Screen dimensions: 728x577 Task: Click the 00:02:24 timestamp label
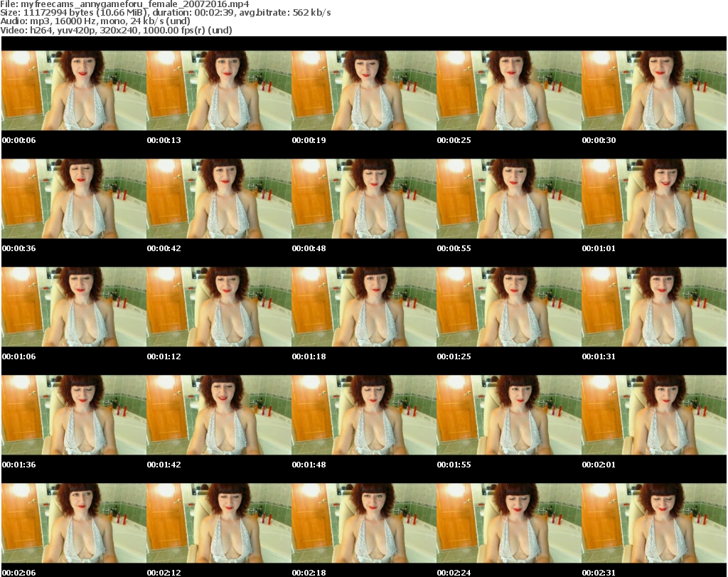454,573
